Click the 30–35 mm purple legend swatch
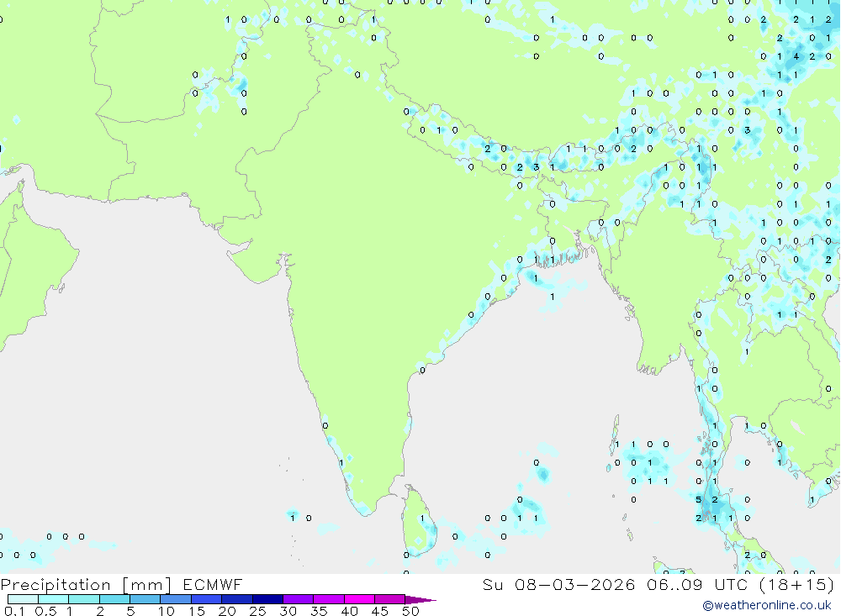841x616 pixels. [299, 599]
